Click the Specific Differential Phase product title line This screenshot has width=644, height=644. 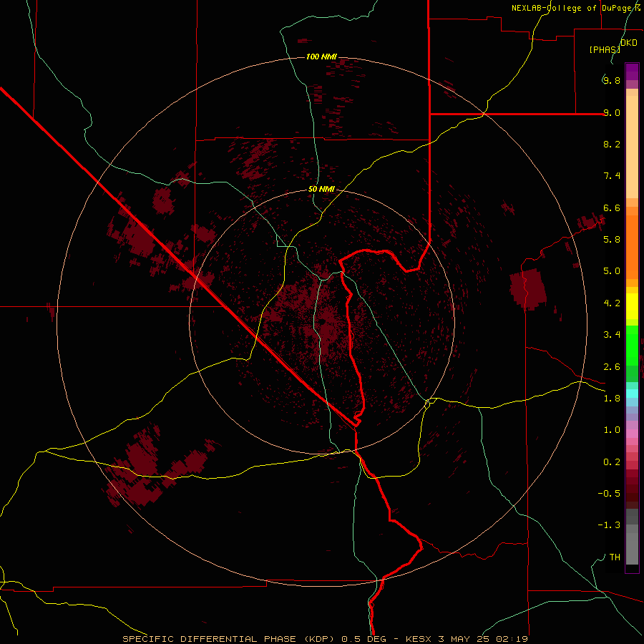325,639
